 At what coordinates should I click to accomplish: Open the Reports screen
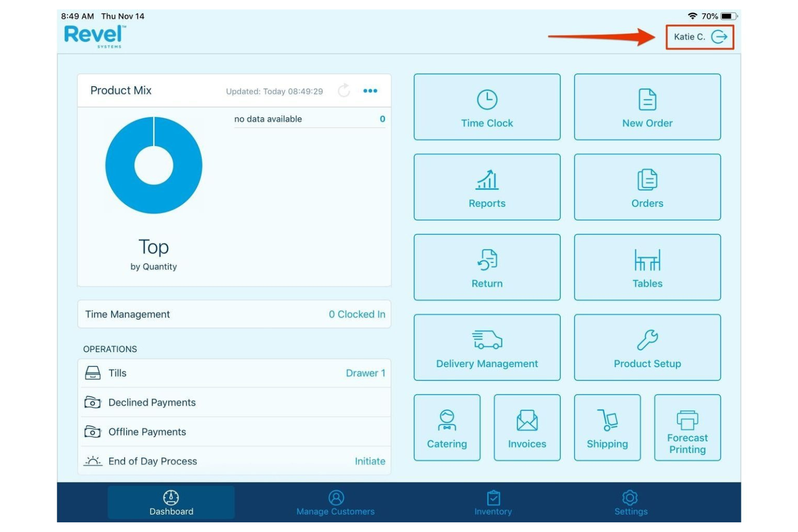point(487,187)
